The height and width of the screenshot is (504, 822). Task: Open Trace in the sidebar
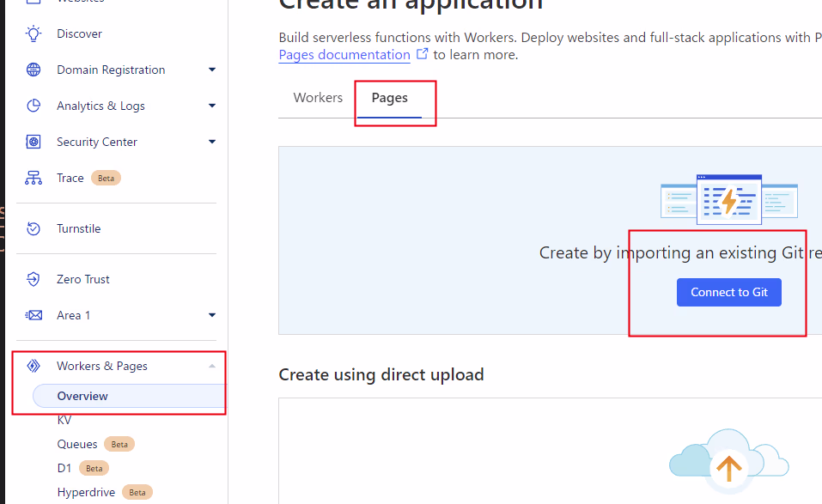pos(70,178)
